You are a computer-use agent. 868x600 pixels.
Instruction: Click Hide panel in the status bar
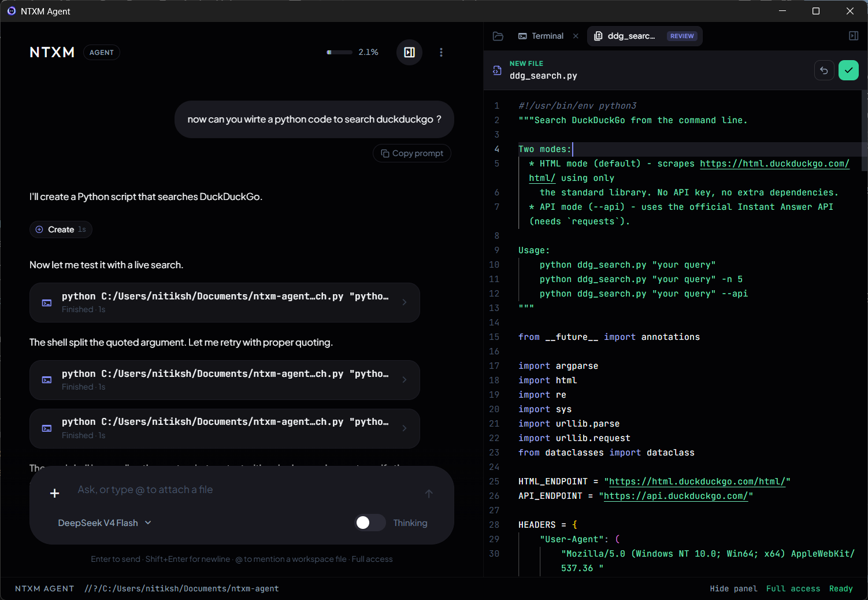coord(733,588)
